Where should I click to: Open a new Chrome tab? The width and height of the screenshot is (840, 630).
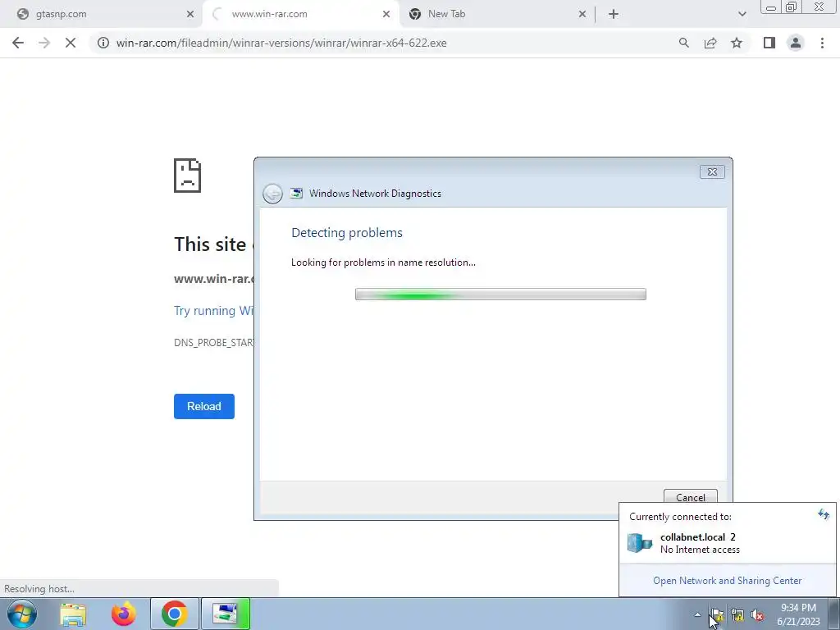(x=614, y=15)
